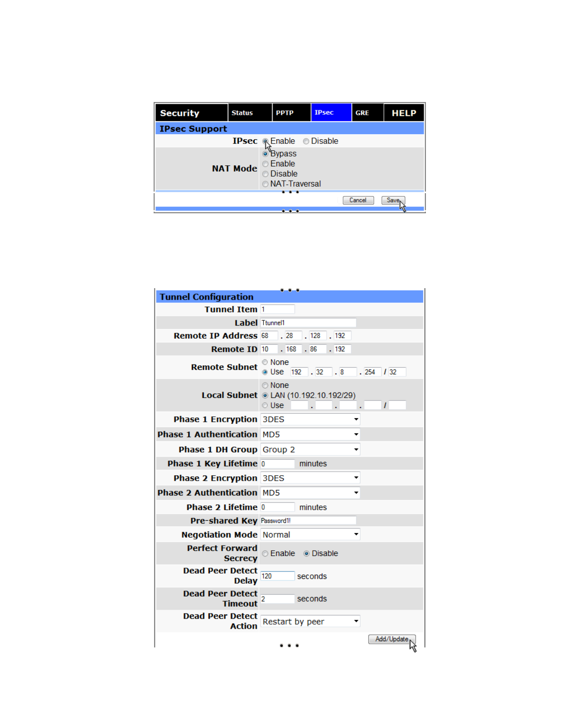Viewport: 563px width, 728px height.
Task: Click Dead Peer Detect Timeout field
Action: (277, 599)
